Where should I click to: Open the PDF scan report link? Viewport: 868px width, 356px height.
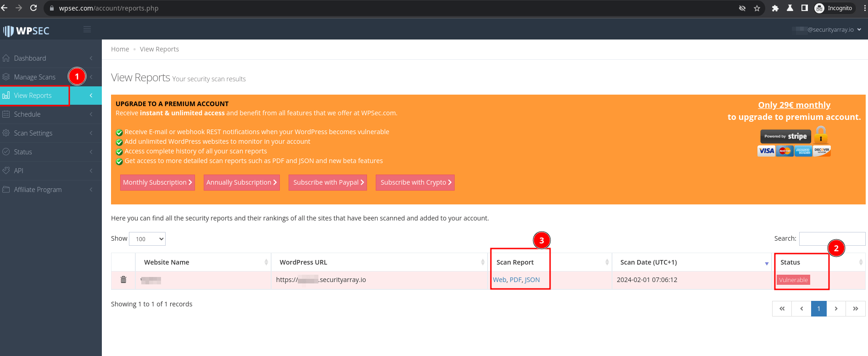coord(516,280)
